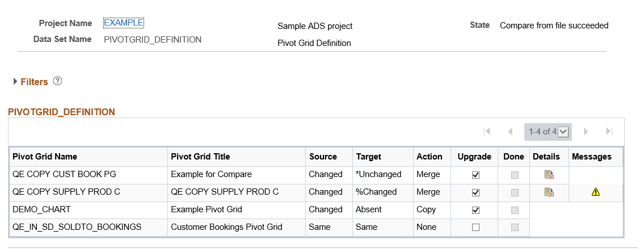The height and width of the screenshot is (252, 644).
Task: Click Done checkbox for QE COPY SUPPLY PROD C
Action: tap(515, 192)
